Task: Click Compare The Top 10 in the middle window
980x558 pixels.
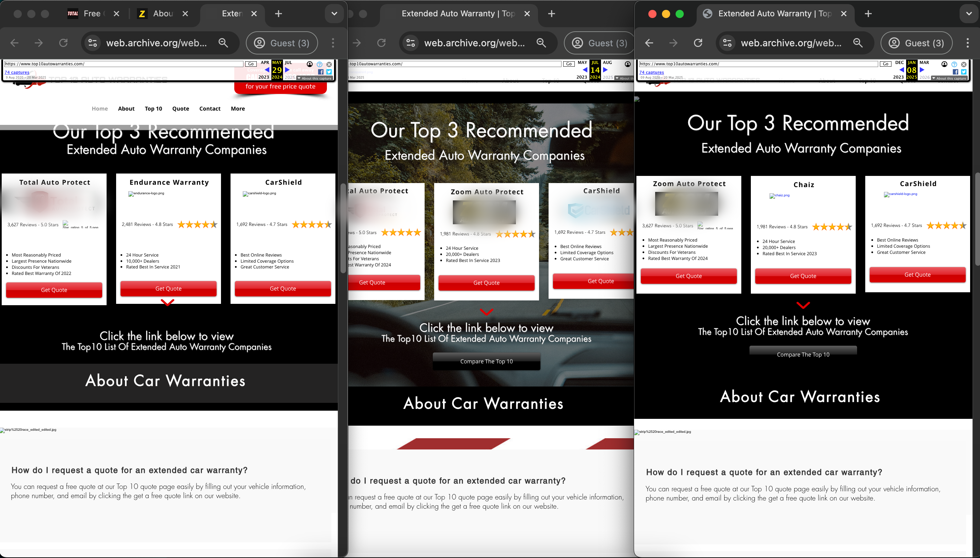Action: (486, 361)
